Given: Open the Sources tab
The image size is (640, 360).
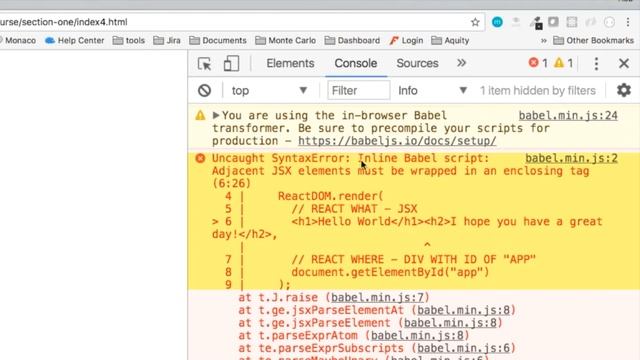Looking at the screenshot, I should pos(417,63).
